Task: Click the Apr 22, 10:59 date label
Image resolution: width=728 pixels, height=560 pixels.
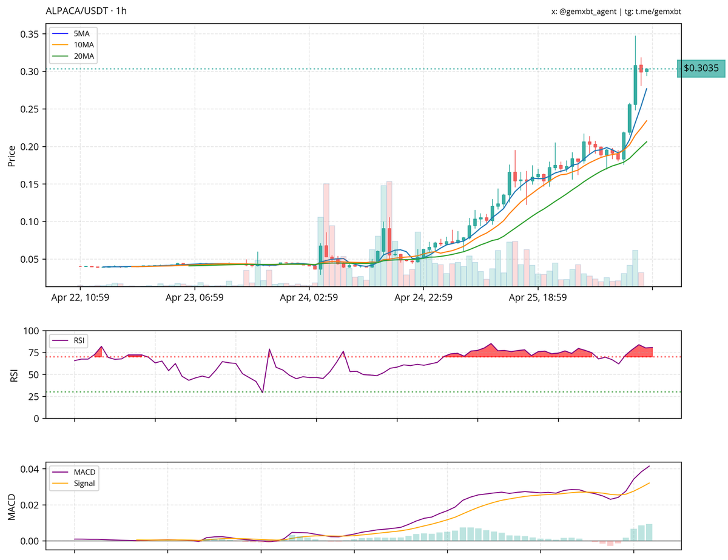Action: (x=80, y=298)
